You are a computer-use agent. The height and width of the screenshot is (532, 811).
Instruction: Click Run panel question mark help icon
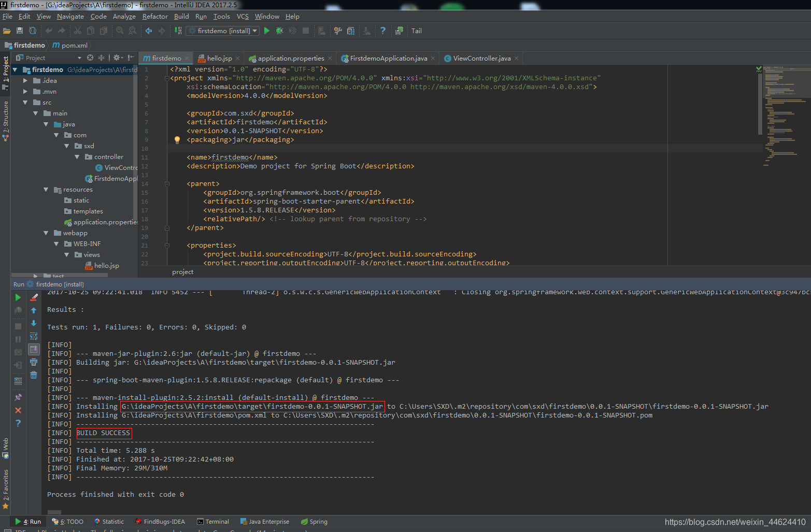[18, 423]
